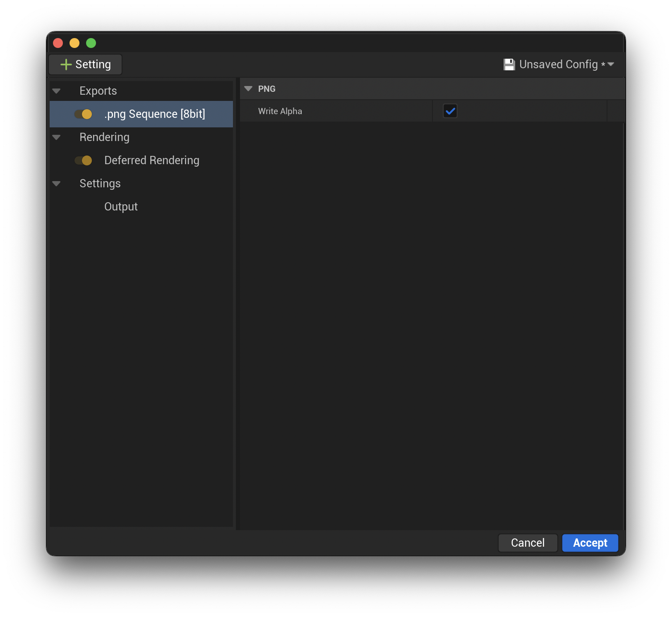
Task: Click the Unsaved Config text label
Action: (x=559, y=65)
